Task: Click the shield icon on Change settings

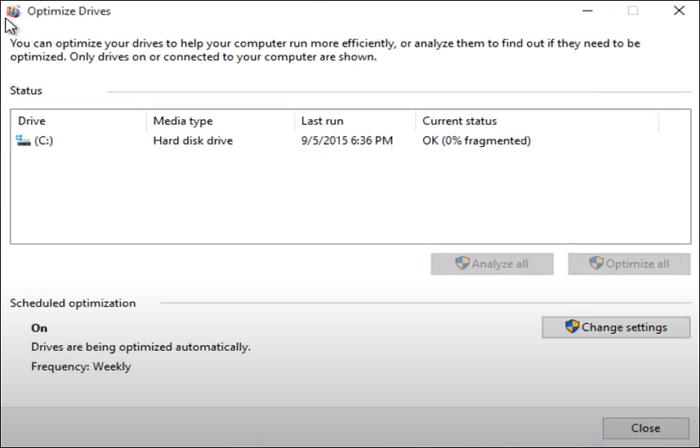Action: 572,327
